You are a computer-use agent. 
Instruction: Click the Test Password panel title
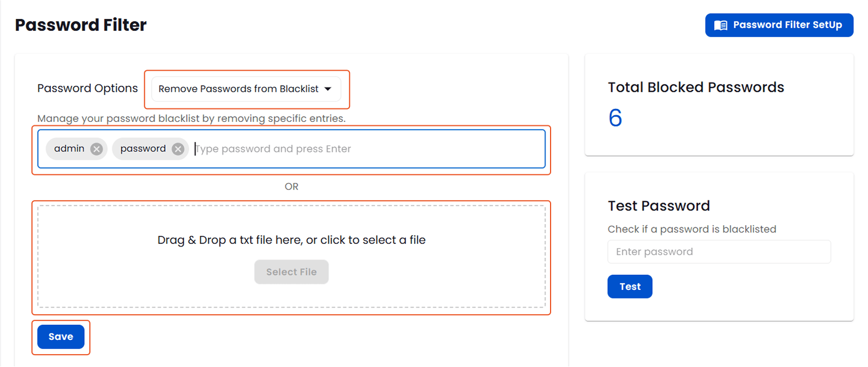[658, 206]
